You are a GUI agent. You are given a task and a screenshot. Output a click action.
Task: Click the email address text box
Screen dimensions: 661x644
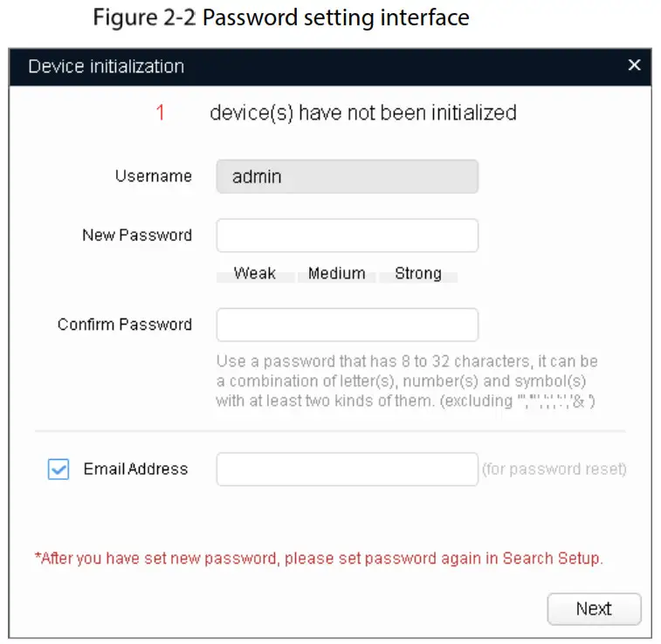(347, 469)
